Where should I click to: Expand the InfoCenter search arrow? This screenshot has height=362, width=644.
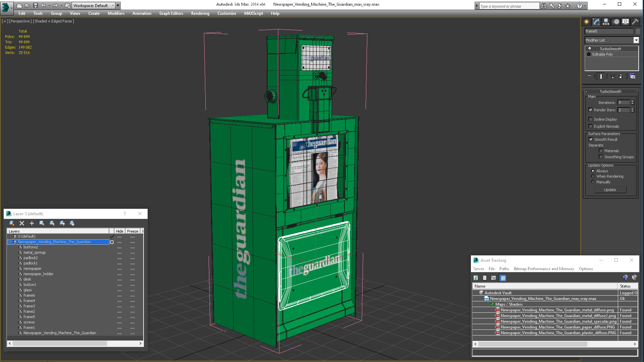click(x=477, y=6)
